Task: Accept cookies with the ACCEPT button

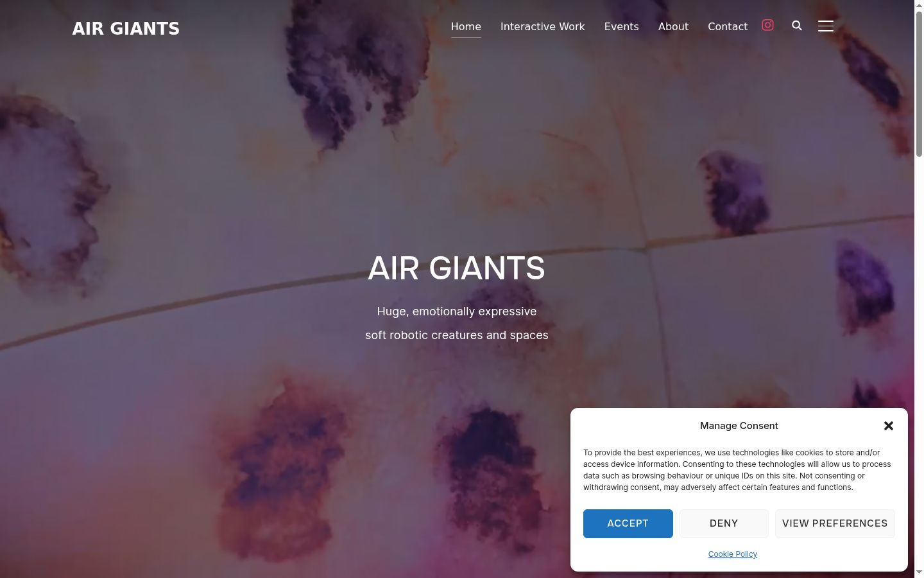Action: [x=628, y=523]
